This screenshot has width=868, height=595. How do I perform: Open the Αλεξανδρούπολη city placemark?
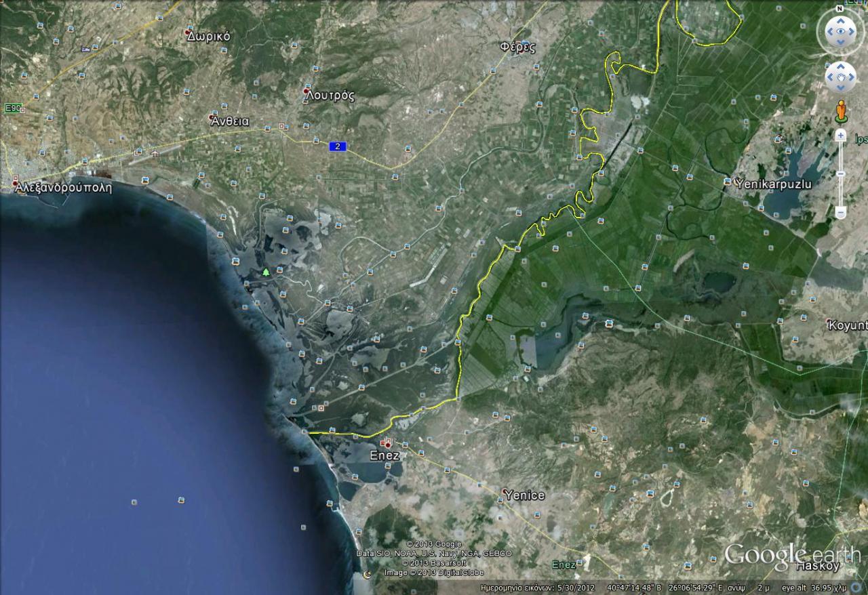pos(15,183)
